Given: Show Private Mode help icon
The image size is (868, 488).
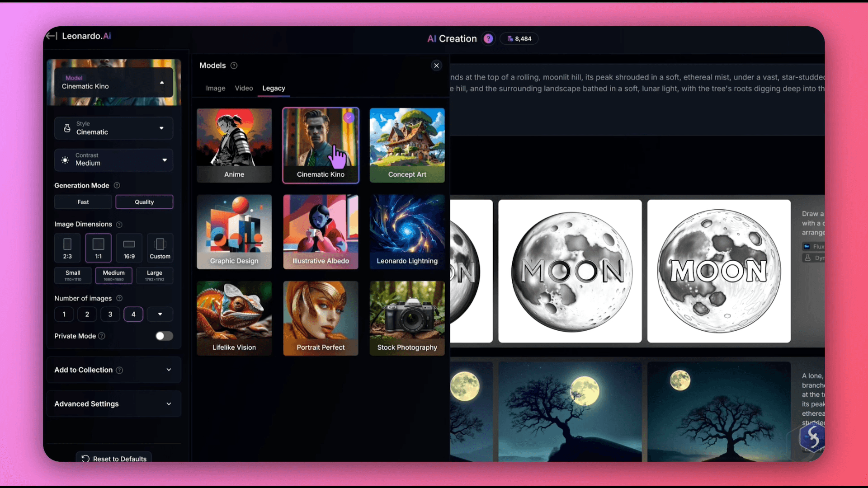Looking at the screenshot, I should tap(102, 336).
